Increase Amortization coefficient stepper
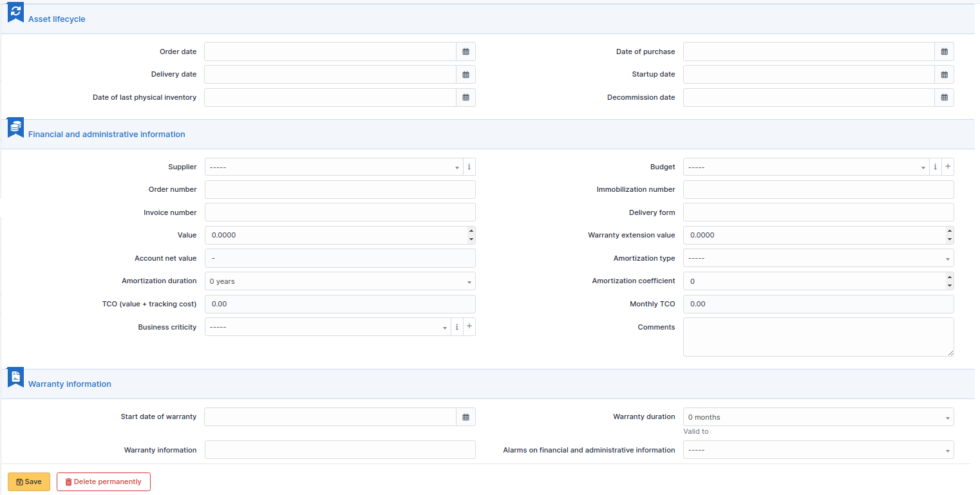Screen dimensions: 980x495 click(x=950, y=277)
